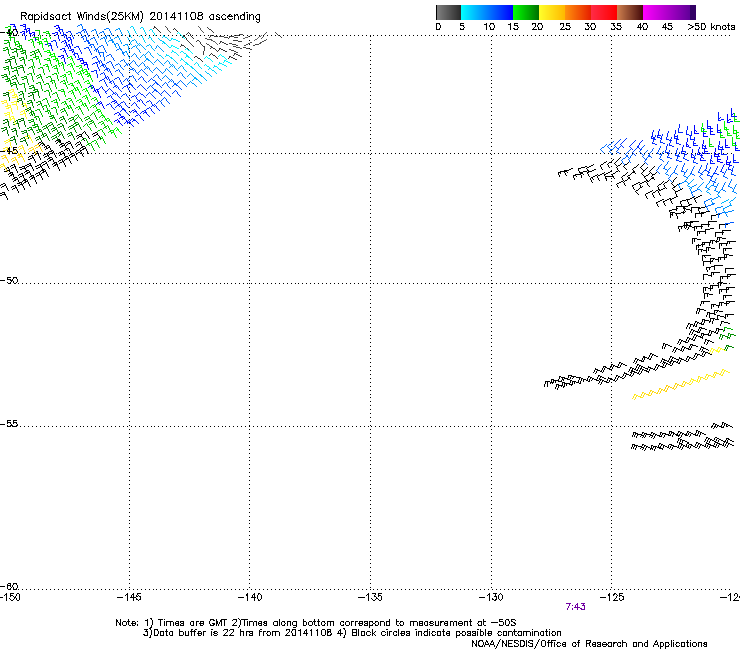This screenshot has height=650, width=740.
Task: Click the '-140' longitude axis label
Action: pyautogui.click(x=250, y=597)
